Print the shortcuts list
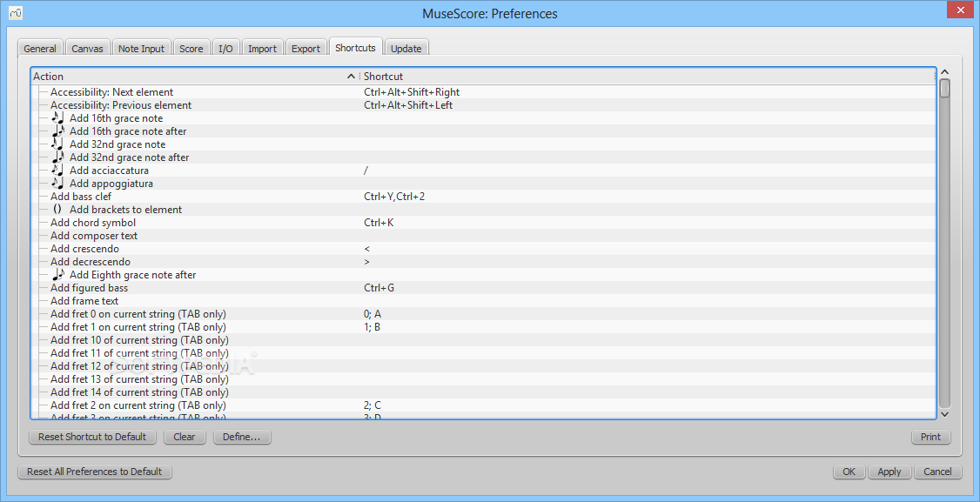The height and width of the screenshot is (502, 980). (x=930, y=437)
